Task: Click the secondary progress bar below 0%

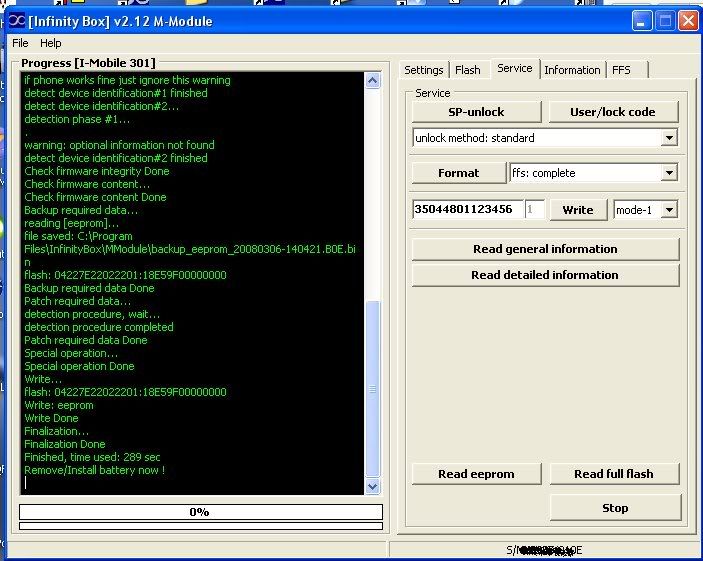Action: pos(201,526)
